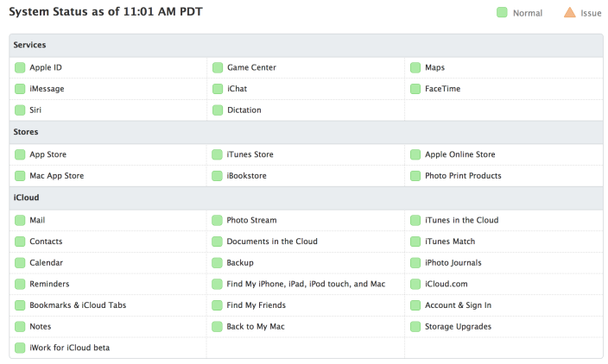Image resolution: width=608 pixels, height=364 pixels.
Task: Click the iCloud section header
Action: (x=26, y=198)
